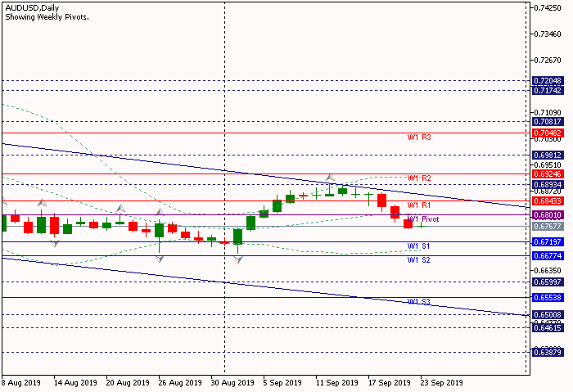Click the blue 0.67197 price tag
The image size is (573, 392).
(x=547, y=242)
